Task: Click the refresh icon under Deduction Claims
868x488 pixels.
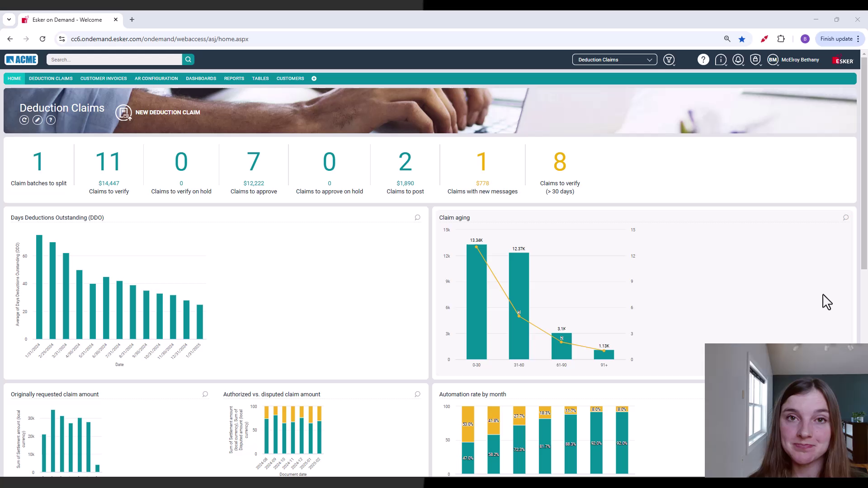Action: [24, 120]
